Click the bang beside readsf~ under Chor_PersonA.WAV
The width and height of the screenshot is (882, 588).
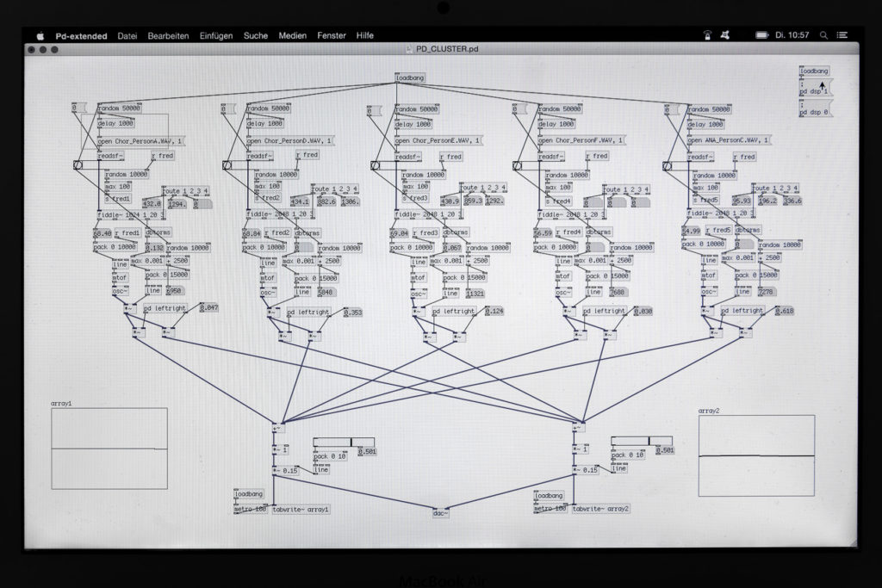pos(78,164)
